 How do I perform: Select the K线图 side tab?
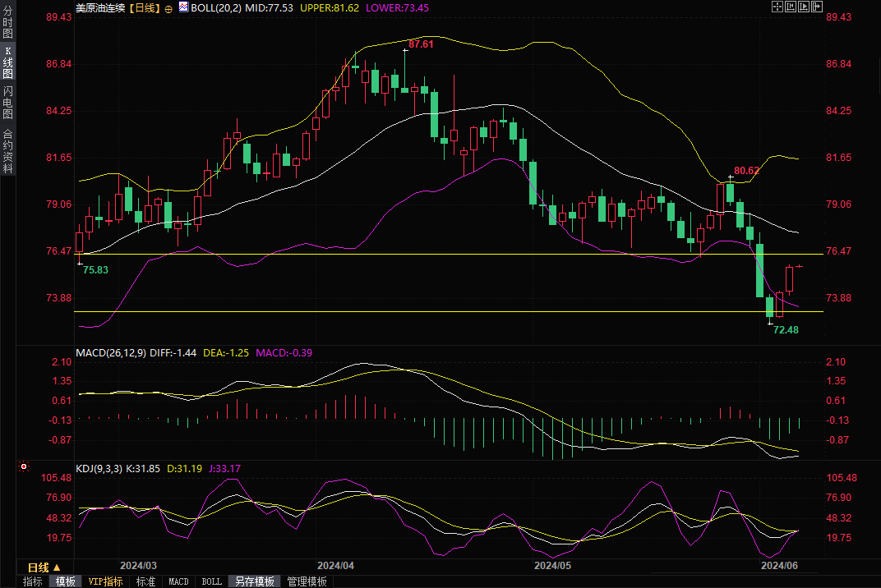[x=7, y=62]
